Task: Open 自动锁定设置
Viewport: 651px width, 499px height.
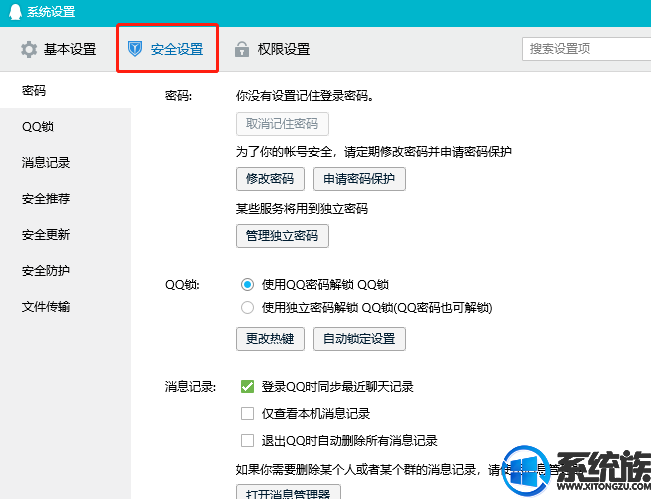Action: pos(359,339)
